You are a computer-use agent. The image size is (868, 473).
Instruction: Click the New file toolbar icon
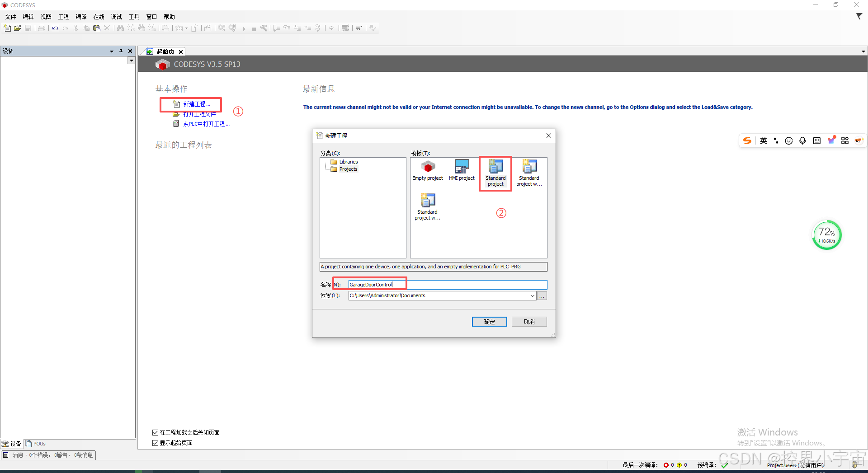[x=7, y=28]
